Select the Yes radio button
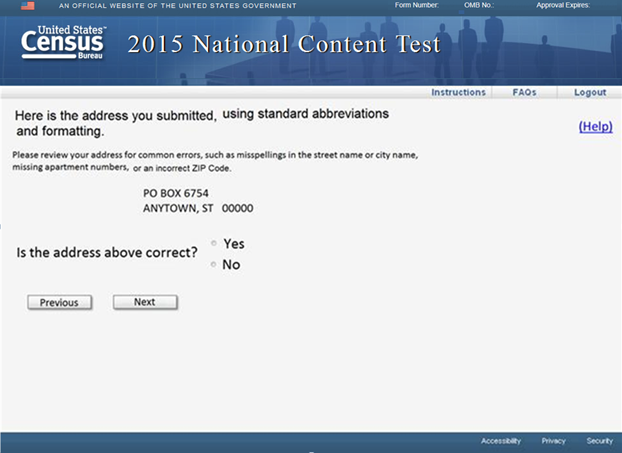This screenshot has width=622, height=453. point(214,243)
